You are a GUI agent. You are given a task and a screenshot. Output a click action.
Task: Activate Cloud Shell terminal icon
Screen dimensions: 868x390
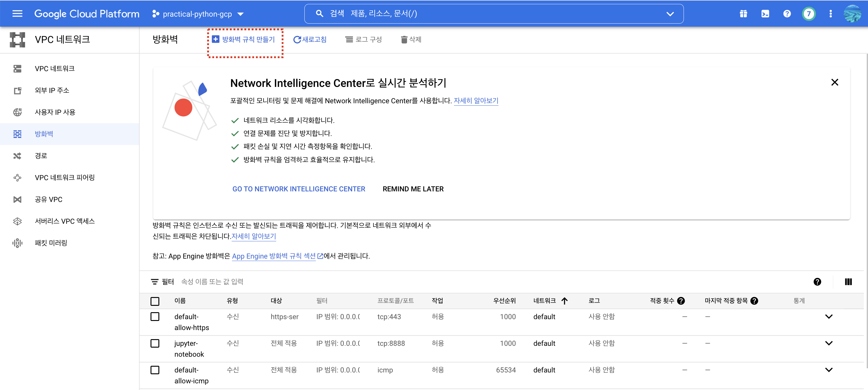click(765, 14)
